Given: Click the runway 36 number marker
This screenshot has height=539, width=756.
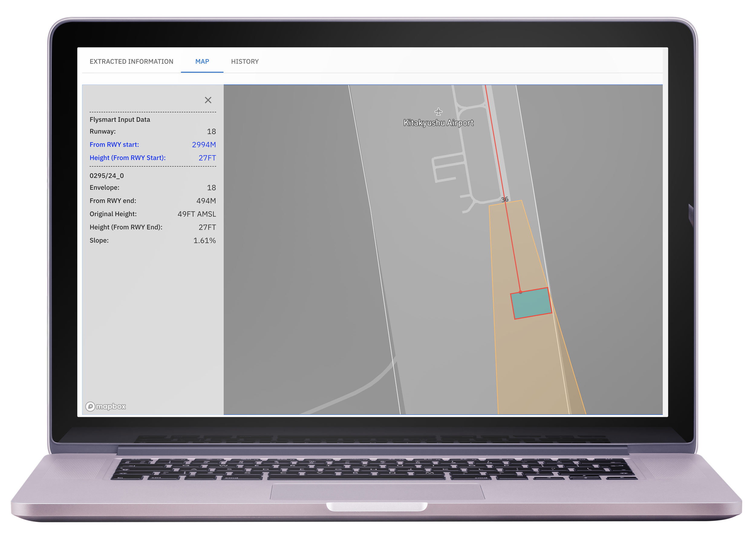Looking at the screenshot, I should pos(504,200).
